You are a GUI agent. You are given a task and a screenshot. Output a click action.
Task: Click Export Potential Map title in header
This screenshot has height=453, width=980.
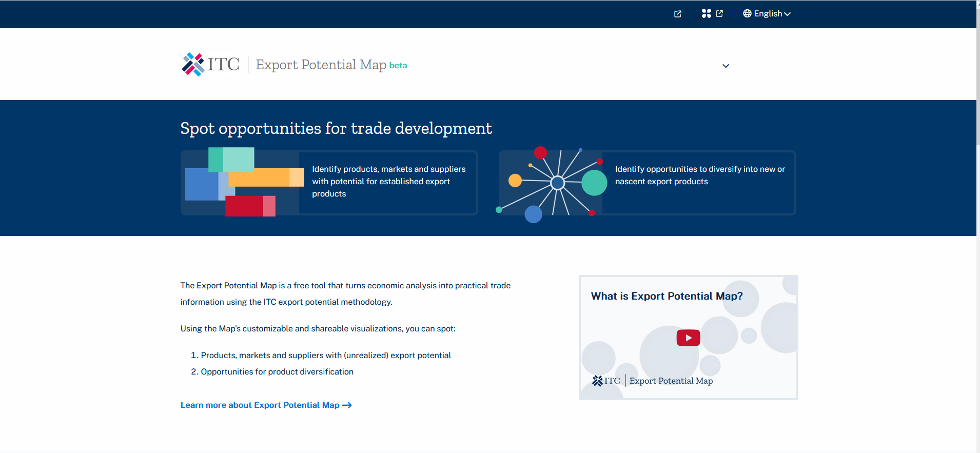(x=321, y=65)
